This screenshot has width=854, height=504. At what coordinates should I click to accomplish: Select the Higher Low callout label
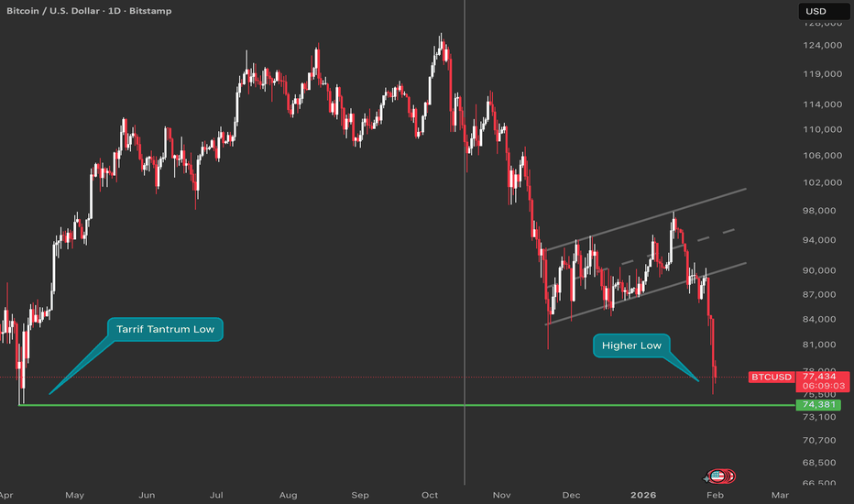click(633, 345)
